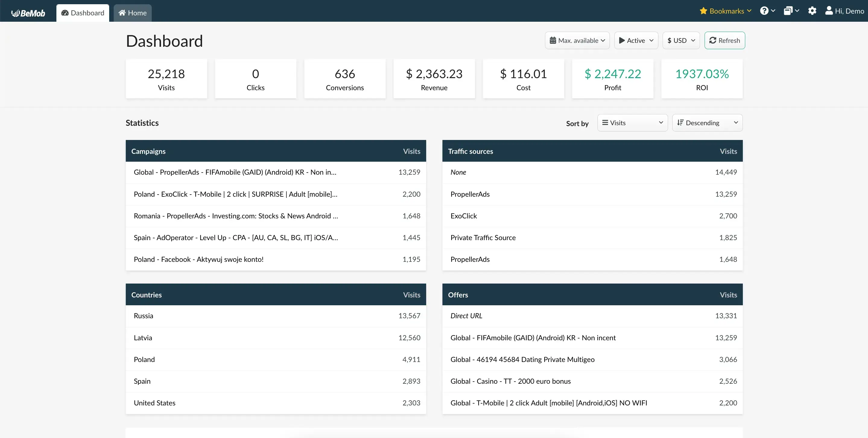The height and width of the screenshot is (438, 868).
Task: Open the Descending sort order dropdown
Action: 707,123
